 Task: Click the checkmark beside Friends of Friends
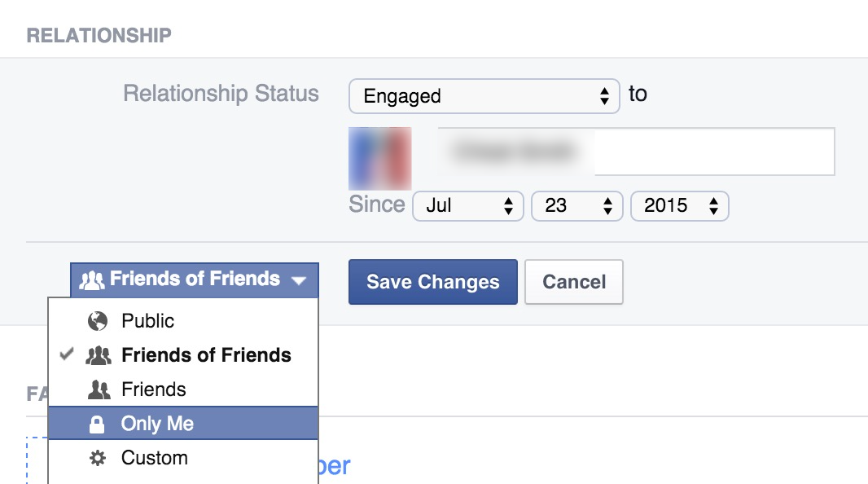tap(68, 355)
